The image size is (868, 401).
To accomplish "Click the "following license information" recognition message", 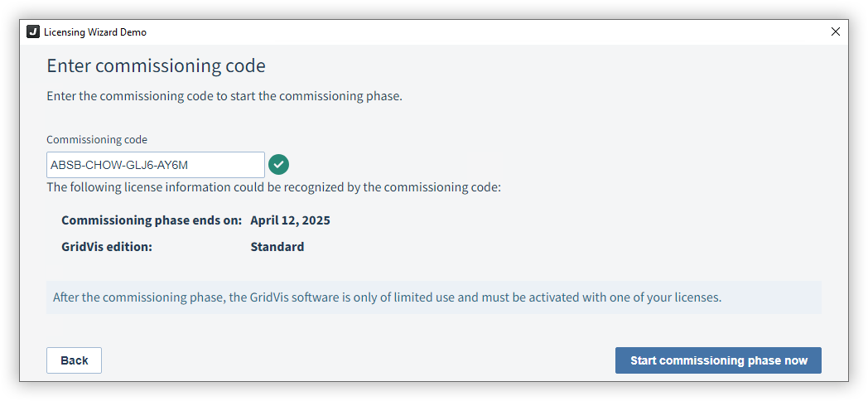I will point(273,187).
